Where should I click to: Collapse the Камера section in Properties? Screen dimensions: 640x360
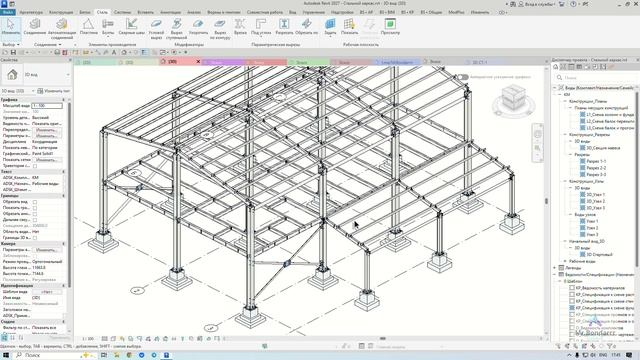coord(63,244)
